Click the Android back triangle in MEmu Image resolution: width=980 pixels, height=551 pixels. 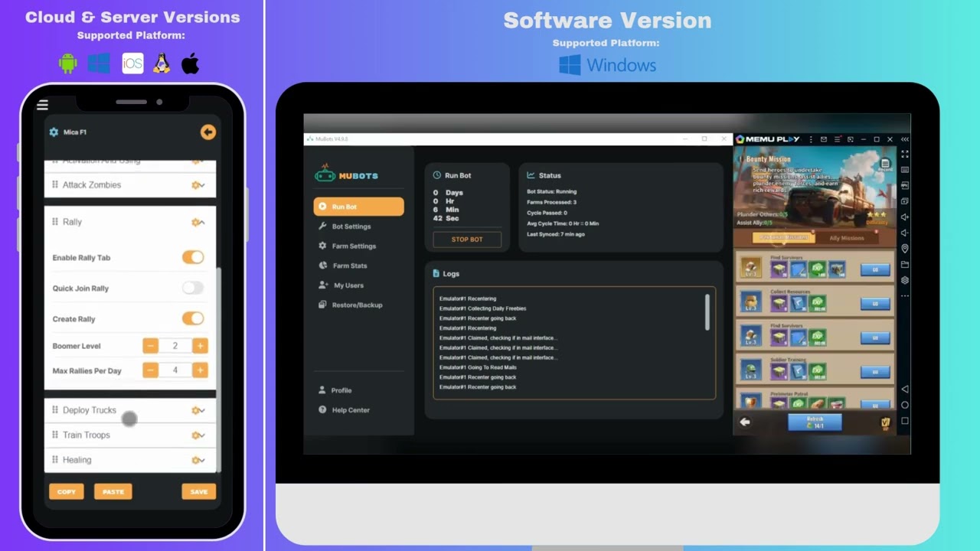click(905, 390)
